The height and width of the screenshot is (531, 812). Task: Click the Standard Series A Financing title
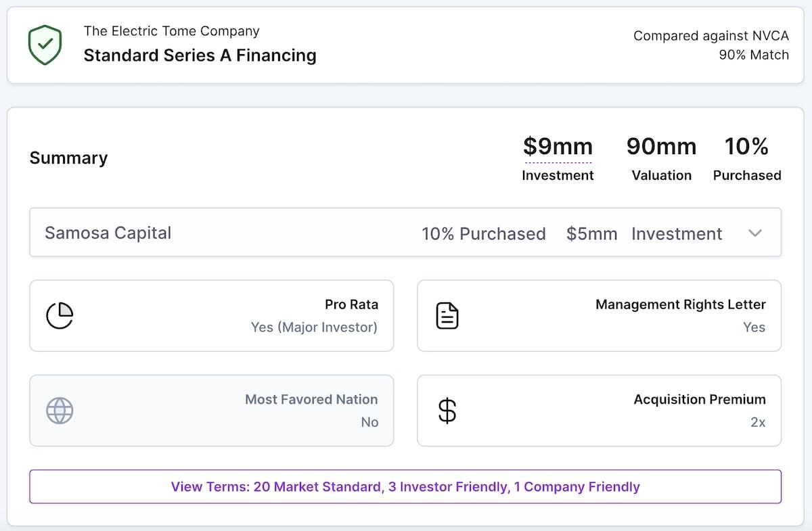200,55
